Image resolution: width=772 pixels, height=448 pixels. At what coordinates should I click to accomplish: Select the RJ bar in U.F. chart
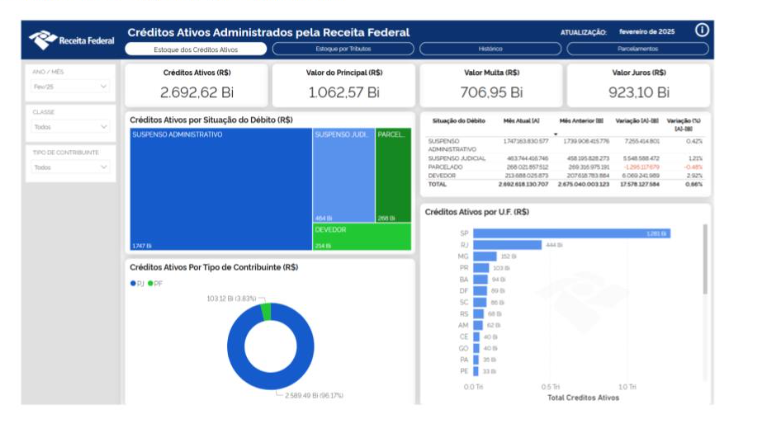pyautogui.click(x=506, y=245)
